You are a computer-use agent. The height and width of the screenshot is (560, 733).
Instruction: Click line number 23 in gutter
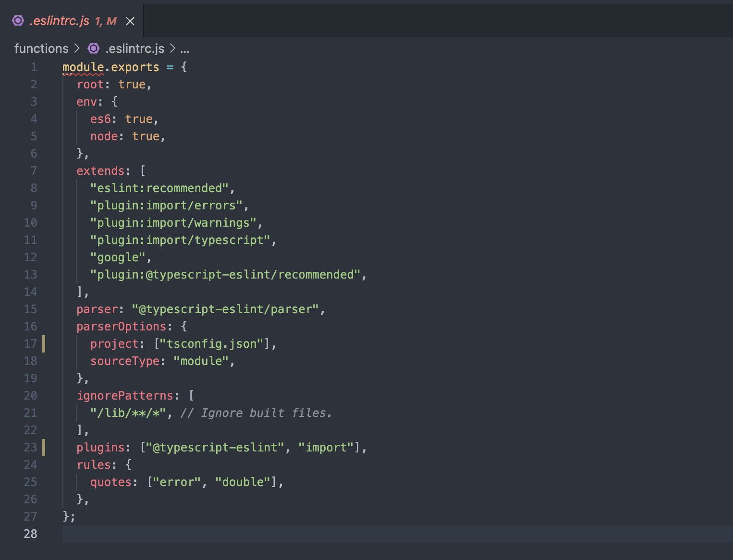[30, 448]
